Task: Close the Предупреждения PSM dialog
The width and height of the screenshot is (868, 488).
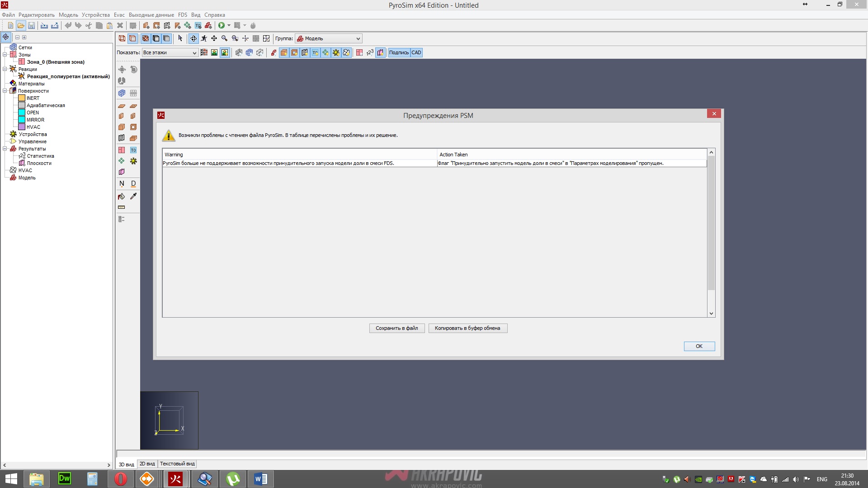Action: click(x=714, y=114)
